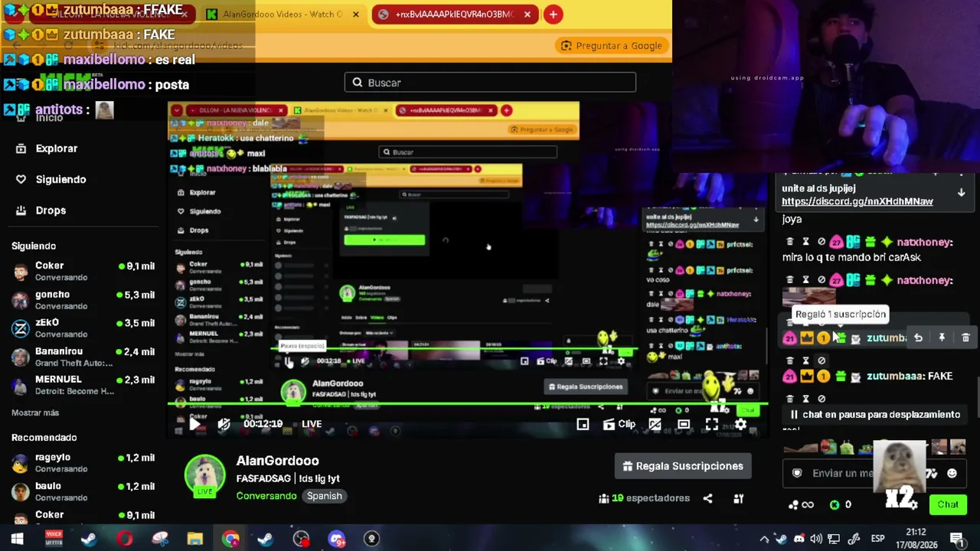
Task: Resume chat via 'chat en pausa para desplazamiento'
Action: [875, 415]
